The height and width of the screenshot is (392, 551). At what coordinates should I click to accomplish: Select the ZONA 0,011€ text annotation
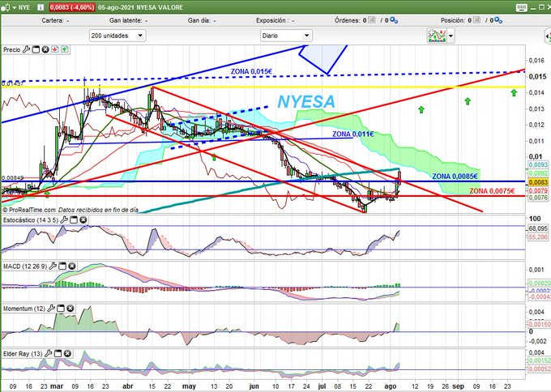click(352, 134)
